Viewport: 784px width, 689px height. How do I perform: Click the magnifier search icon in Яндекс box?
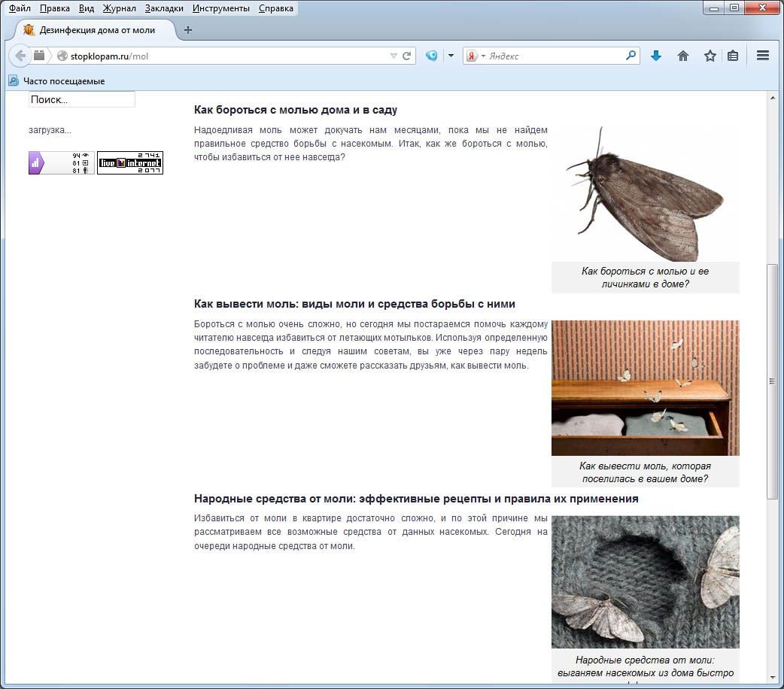point(631,56)
